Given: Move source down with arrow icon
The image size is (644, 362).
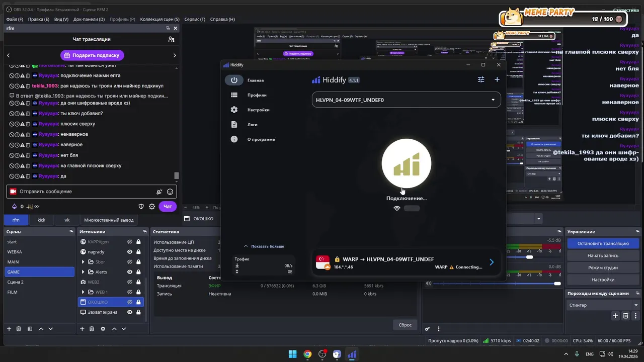Looking at the screenshot, I should pyautogui.click(x=124, y=329).
